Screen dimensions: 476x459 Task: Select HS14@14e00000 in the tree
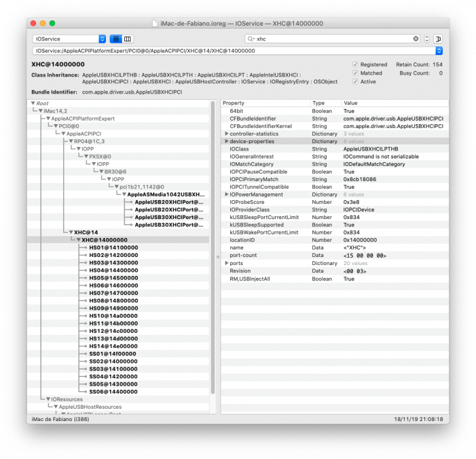(113, 346)
